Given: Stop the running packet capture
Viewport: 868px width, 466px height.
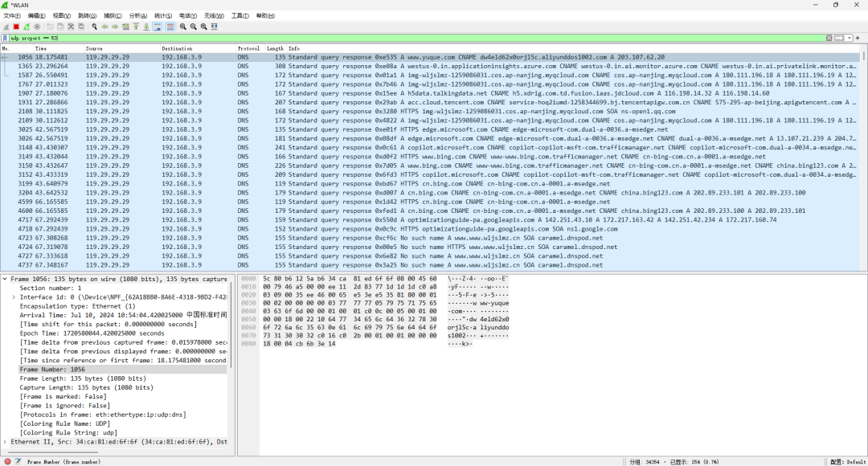Looking at the screenshot, I should 16,27.
